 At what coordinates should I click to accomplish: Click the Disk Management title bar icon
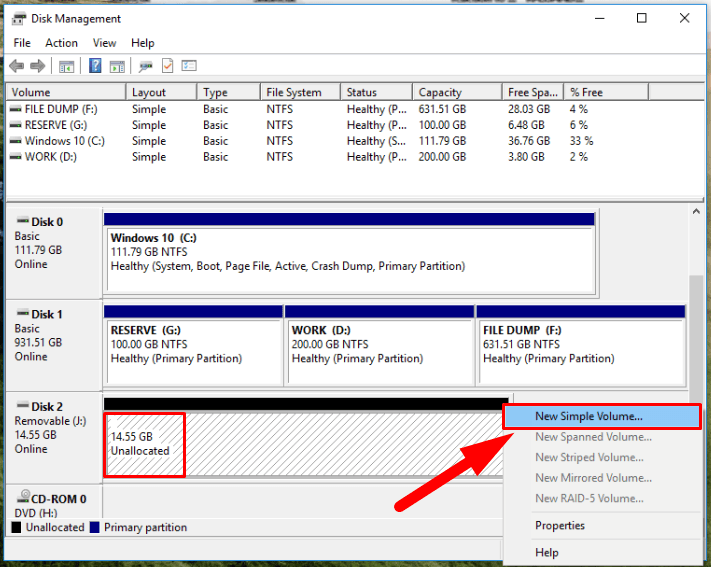[x=19, y=19]
